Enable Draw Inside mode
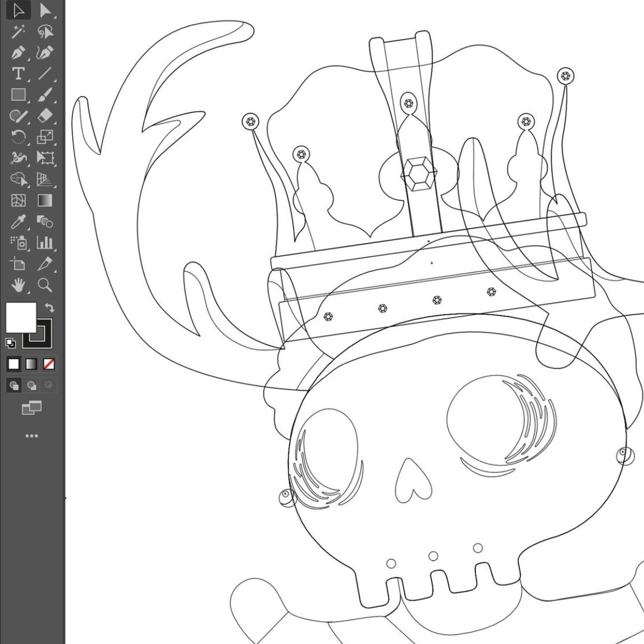This screenshot has height=644, width=644. [49, 385]
